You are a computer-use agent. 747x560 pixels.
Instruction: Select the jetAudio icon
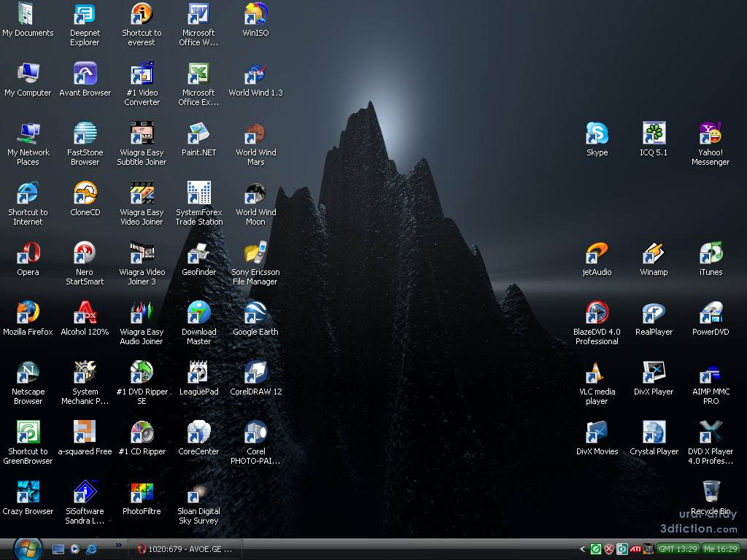(597, 253)
